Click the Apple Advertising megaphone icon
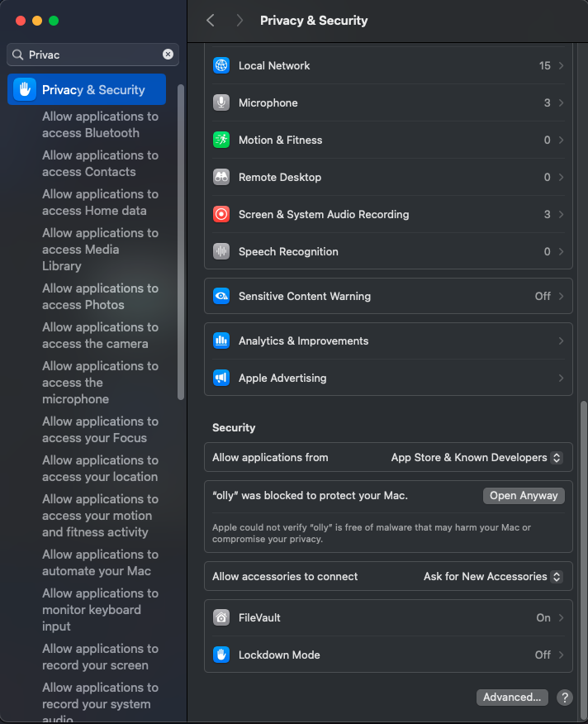This screenshot has height=724, width=588. pyautogui.click(x=221, y=379)
